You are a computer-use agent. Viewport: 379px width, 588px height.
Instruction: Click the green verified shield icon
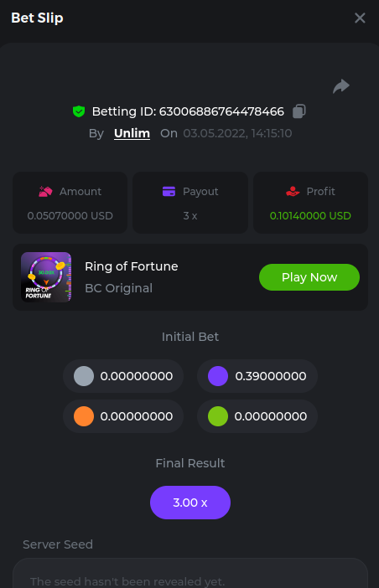click(x=79, y=111)
